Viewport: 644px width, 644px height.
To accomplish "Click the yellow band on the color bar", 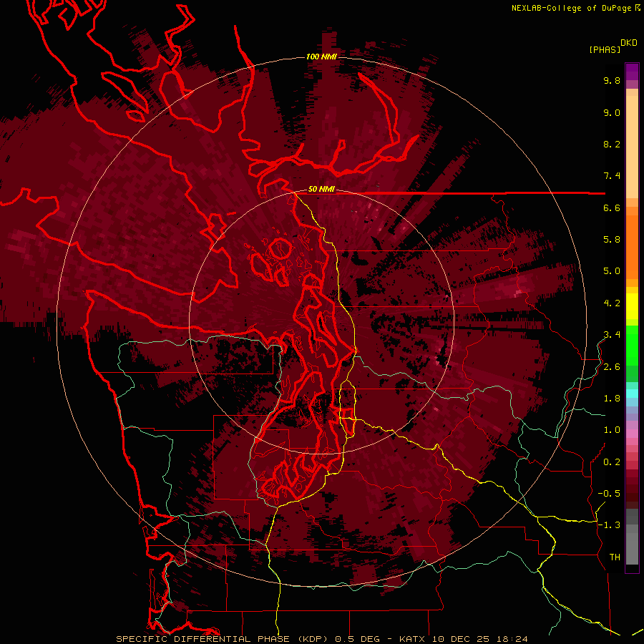I will 632,306.
